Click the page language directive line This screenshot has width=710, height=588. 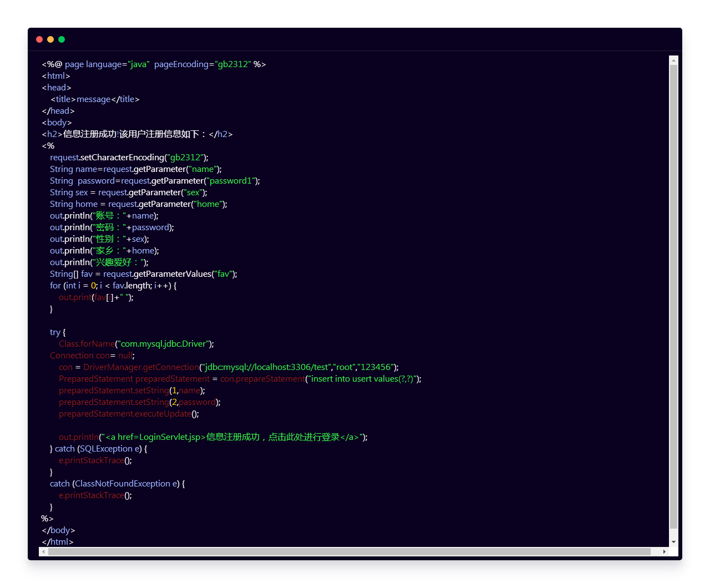[154, 64]
